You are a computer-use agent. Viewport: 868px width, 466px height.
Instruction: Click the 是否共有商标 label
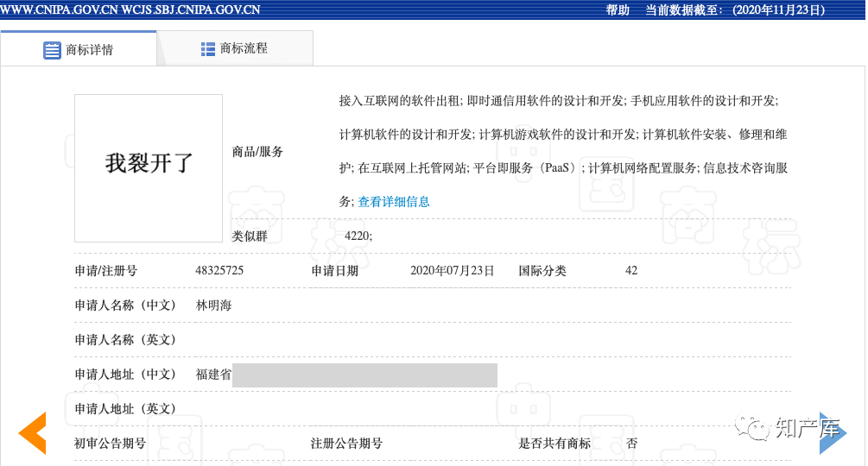[554, 444]
